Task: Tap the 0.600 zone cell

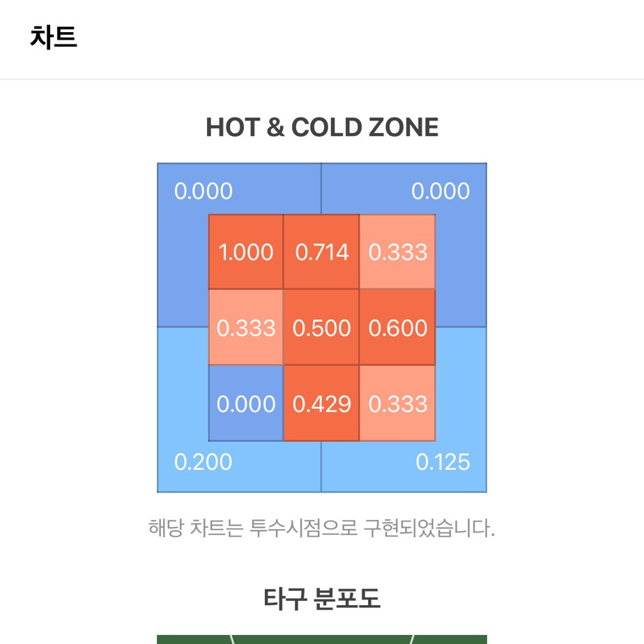Action: [x=397, y=328]
